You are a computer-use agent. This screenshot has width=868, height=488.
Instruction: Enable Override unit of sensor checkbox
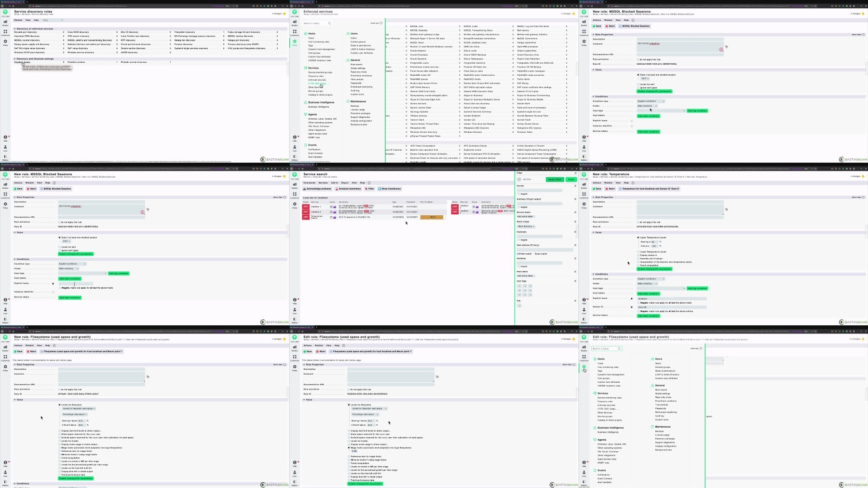click(638, 259)
